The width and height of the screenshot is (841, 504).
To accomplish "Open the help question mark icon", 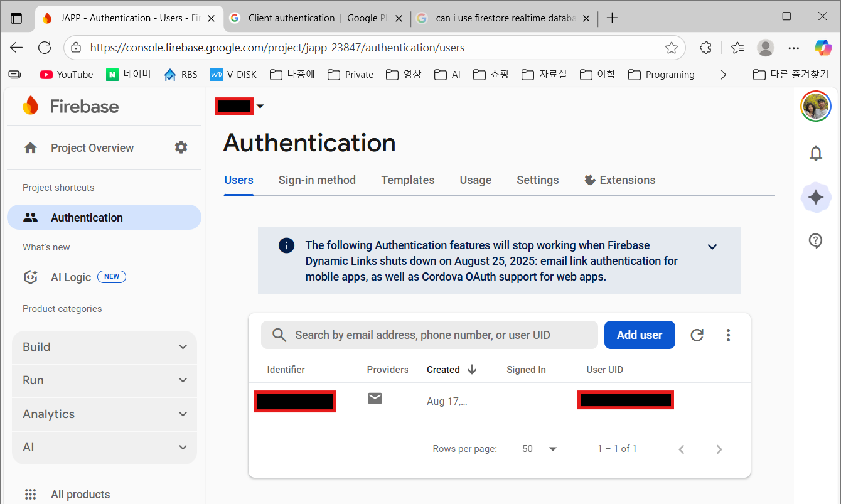I will pos(816,241).
